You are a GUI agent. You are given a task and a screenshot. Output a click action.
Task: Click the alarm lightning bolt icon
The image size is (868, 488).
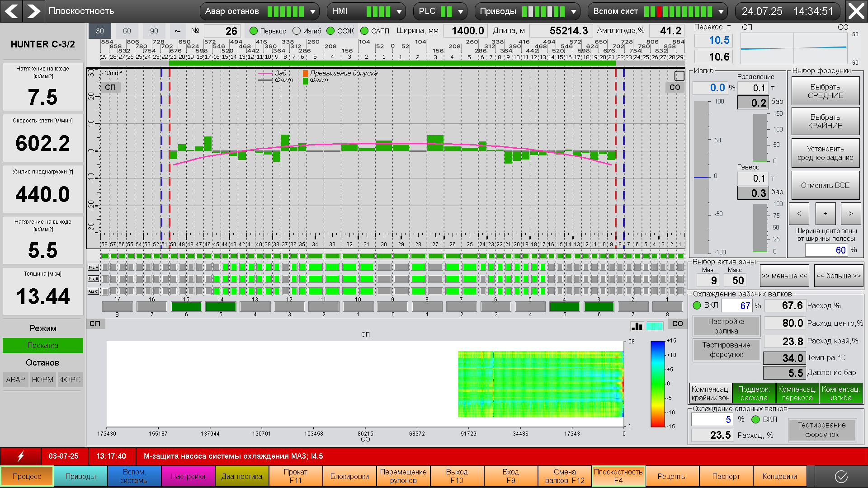(20, 456)
